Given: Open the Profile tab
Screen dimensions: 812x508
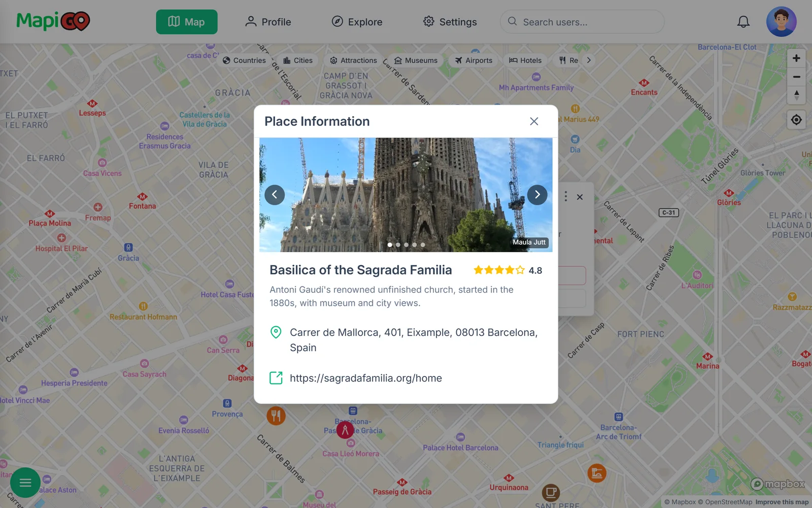Looking at the screenshot, I should point(268,22).
